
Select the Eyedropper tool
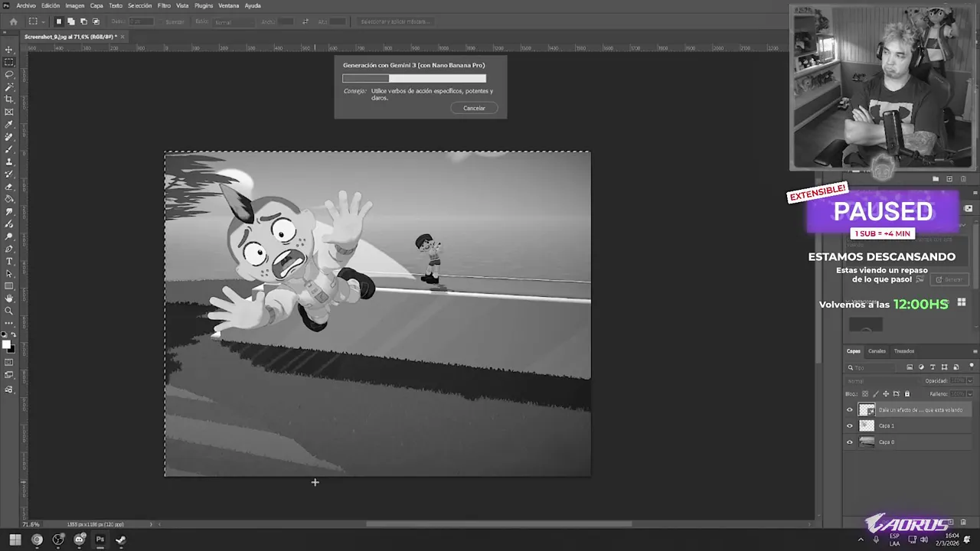(x=9, y=125)
